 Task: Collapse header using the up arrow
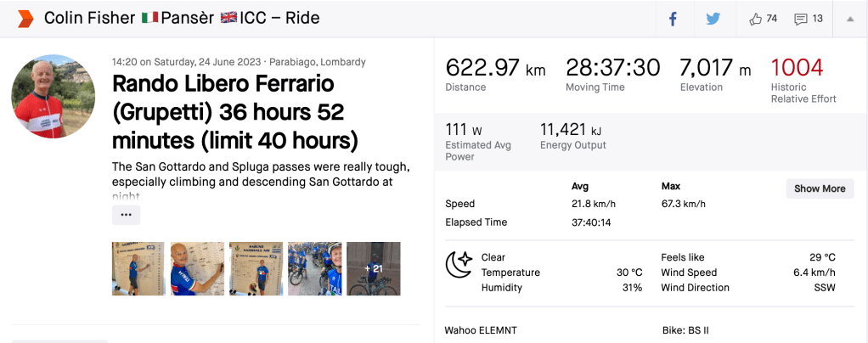849,19
